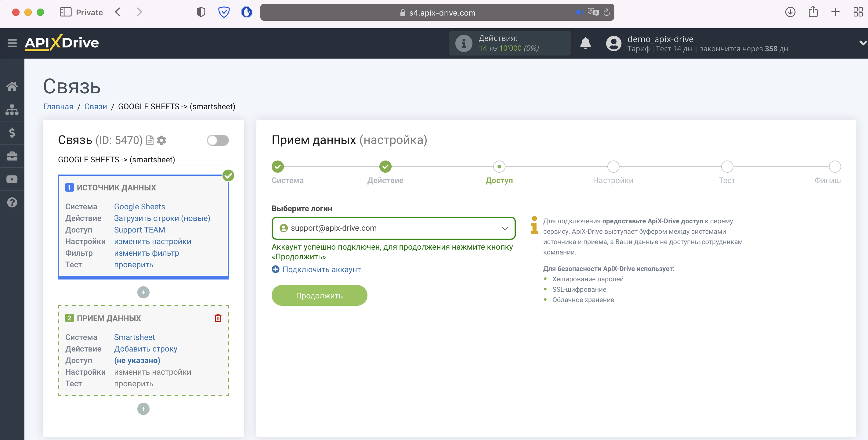Click the actions info icon in the header
868x440 pixels.
pos(464,43)
